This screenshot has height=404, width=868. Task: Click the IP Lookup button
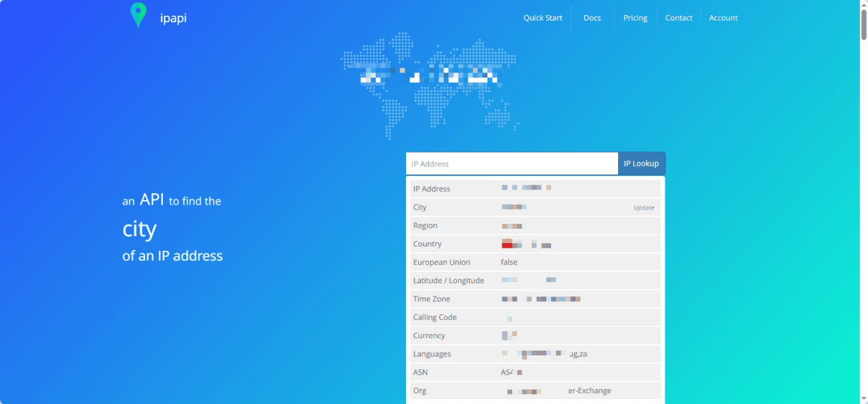[641, 164]
